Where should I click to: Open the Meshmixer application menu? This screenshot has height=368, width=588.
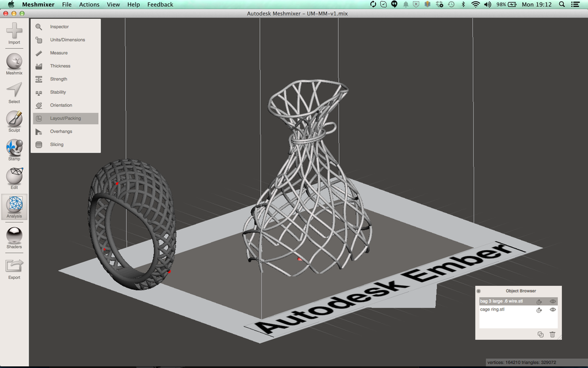click(38, 5)
